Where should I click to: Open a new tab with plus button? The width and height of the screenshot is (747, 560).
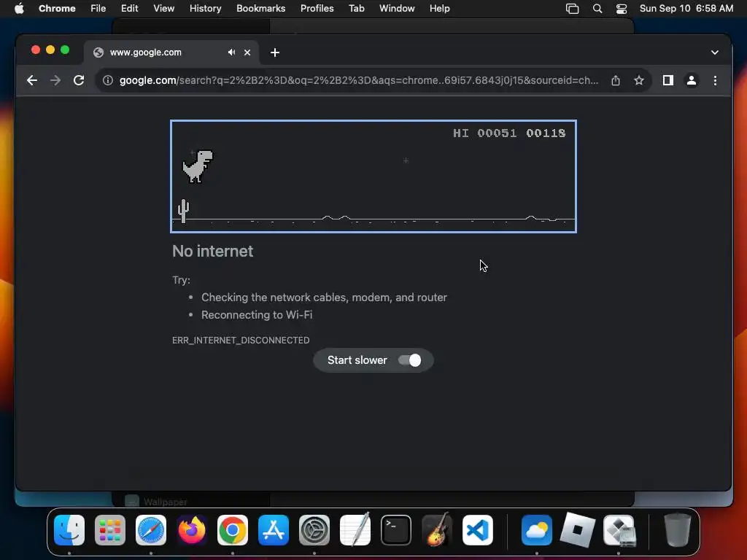[275, 52]
